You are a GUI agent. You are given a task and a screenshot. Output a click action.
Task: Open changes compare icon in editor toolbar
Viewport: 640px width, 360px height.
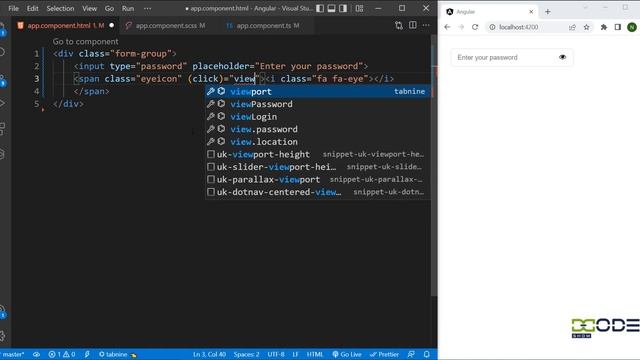click(399, 25)
